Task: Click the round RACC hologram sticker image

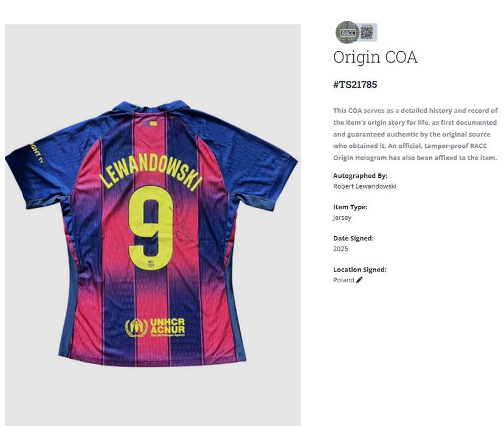Action: 347,32
